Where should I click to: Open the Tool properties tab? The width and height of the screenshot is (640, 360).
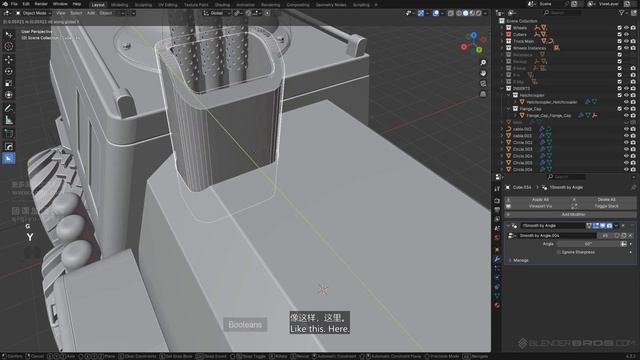point(497,189)
